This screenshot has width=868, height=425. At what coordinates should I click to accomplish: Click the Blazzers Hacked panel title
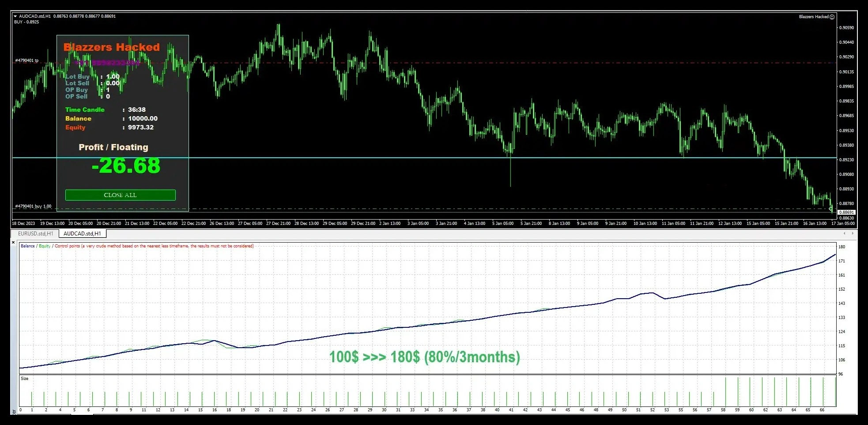click(x=111, y=47)
